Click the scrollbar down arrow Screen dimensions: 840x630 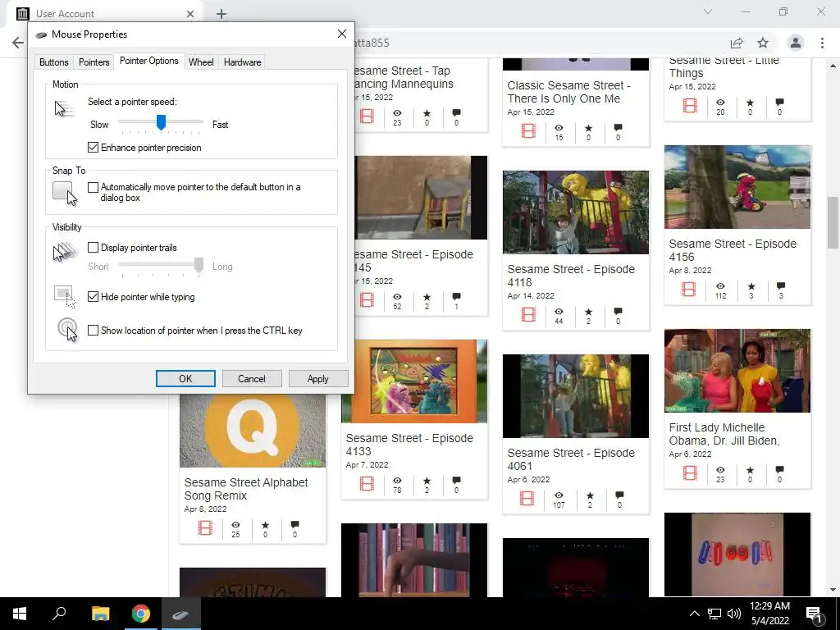click(833, 591)
